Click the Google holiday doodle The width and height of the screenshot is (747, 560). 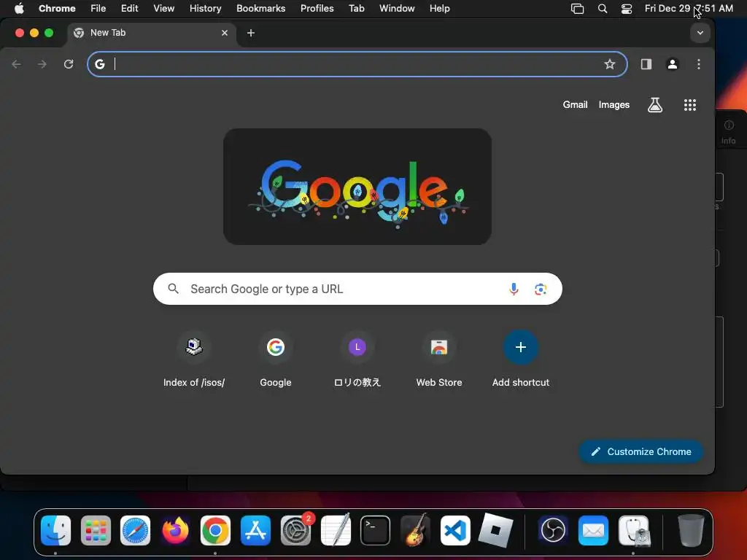pyautogui.click(x=357, y=187)
